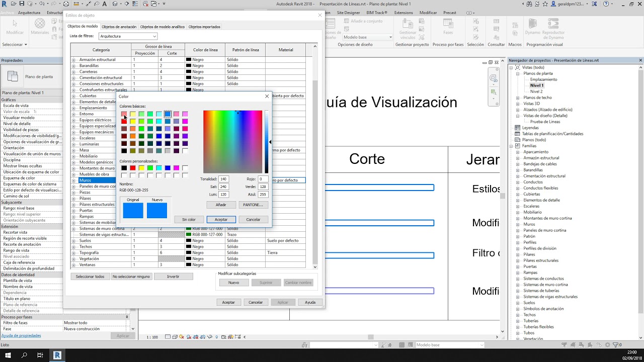Click the Close Hidden Windows icon in quick access toolbar

pos(146,4)
